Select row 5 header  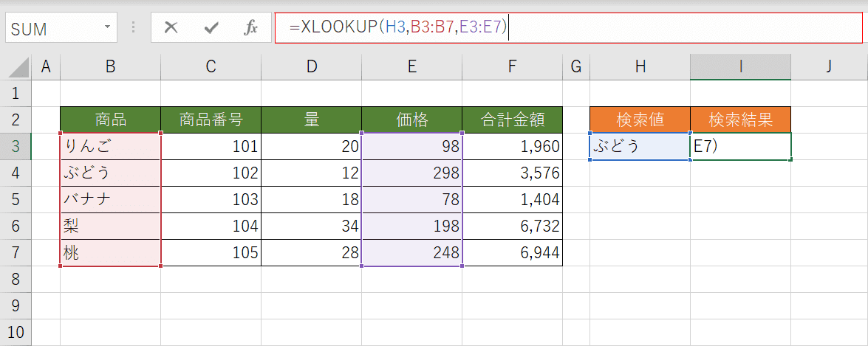coord(16,199)
